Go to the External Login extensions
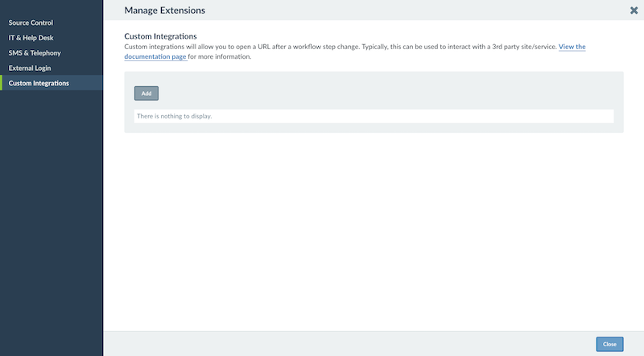The height and width of the screenshot is (356, 644). [30, 68]
